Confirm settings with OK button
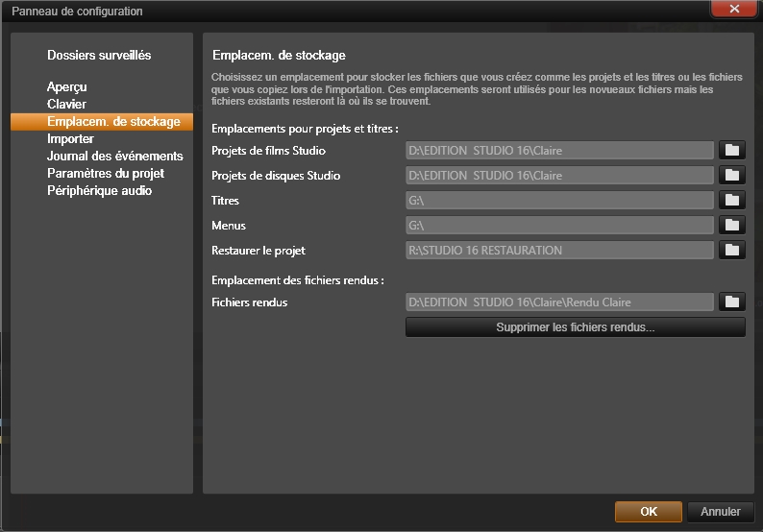 648,512
